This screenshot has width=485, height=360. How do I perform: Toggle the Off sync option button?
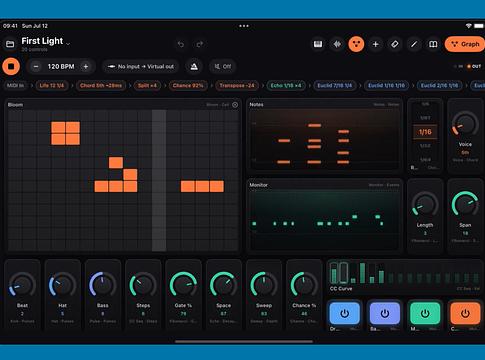[223, 67]
